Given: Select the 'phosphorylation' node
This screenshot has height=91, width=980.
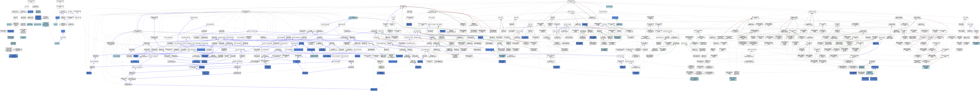Looking at the screenshot, I should tap(684, 43).
